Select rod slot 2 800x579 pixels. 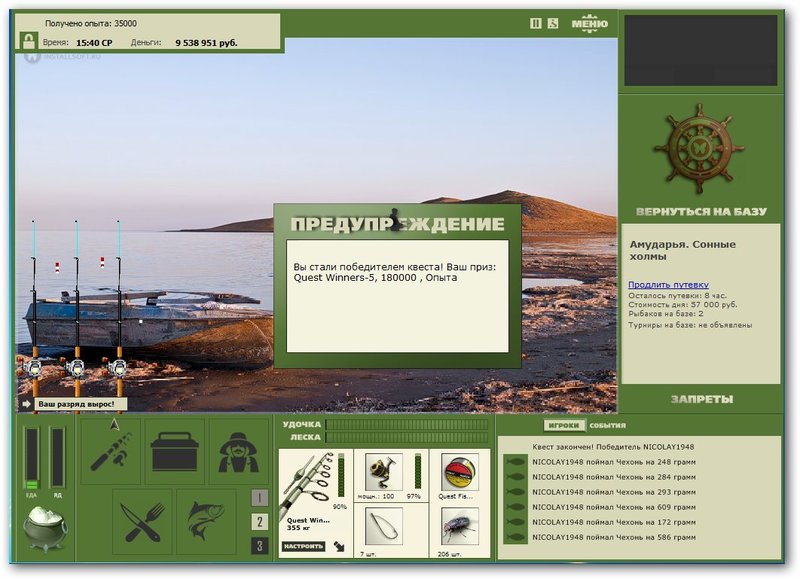tap(260, 521)
